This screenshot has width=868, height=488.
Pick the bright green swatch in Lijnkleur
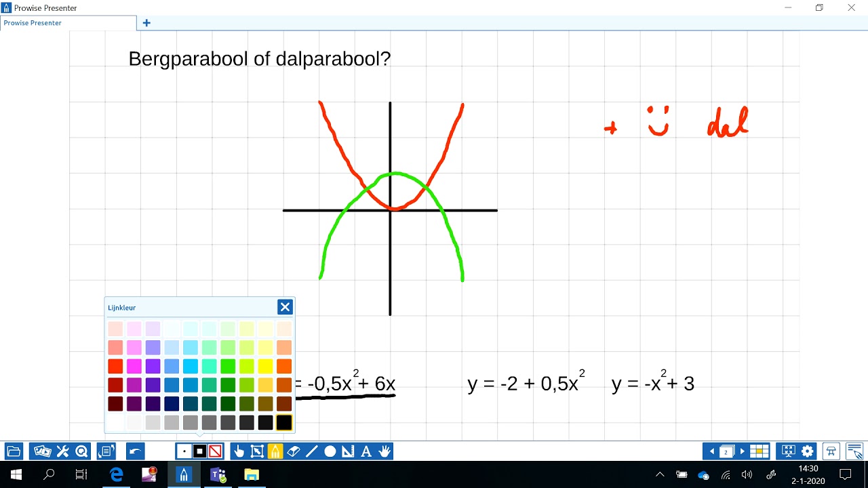(228, 366)
